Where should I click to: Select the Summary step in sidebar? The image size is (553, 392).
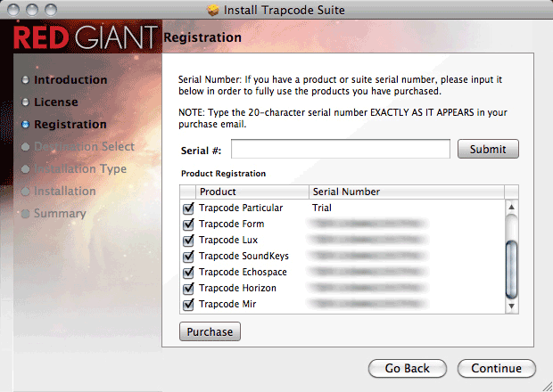[60, 214]
